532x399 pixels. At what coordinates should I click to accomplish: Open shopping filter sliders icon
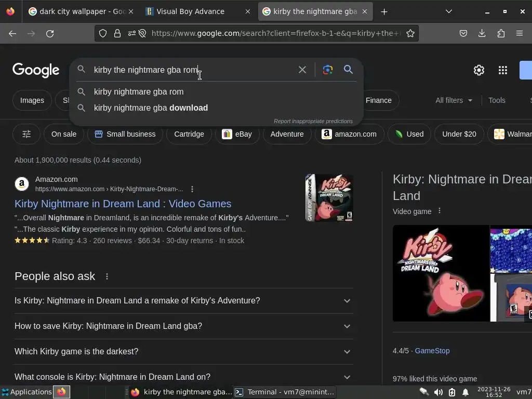[26, 134]
